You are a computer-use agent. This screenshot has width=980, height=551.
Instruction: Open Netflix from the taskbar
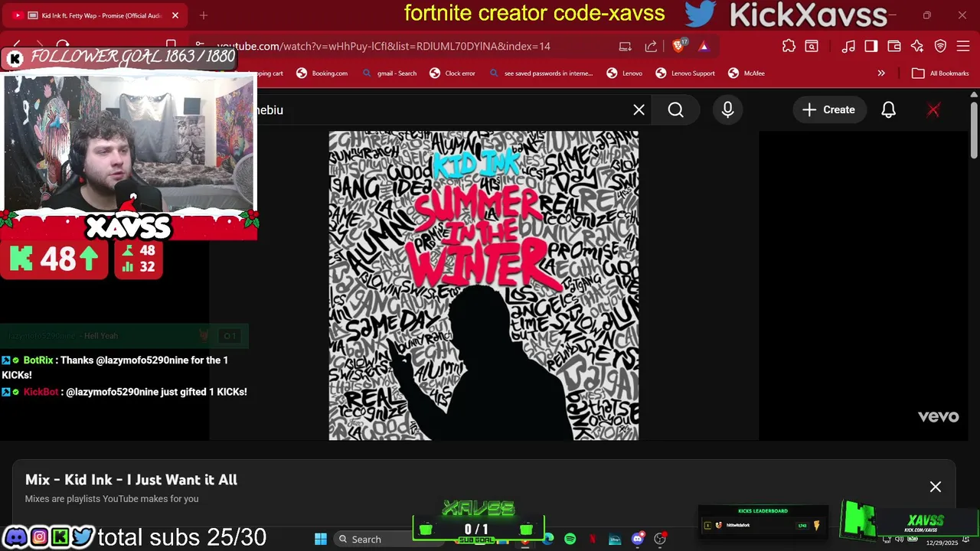593,539
